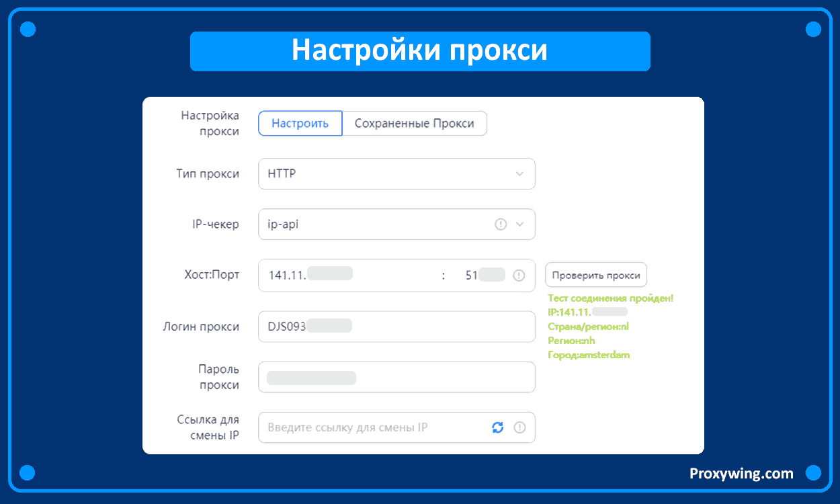Focus the Логин прокси field DJS093

tap(396, 327)
